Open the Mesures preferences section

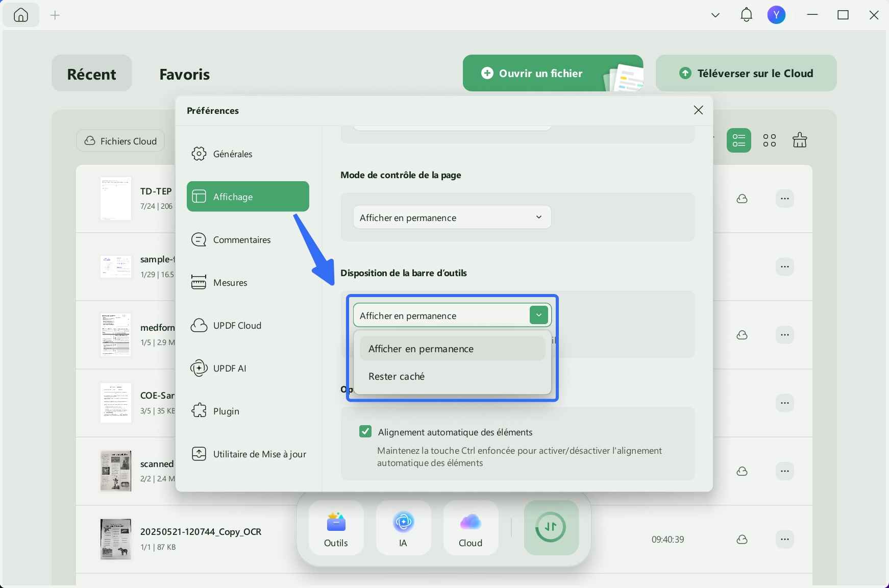pyautogui.click(x=248, y=282)
